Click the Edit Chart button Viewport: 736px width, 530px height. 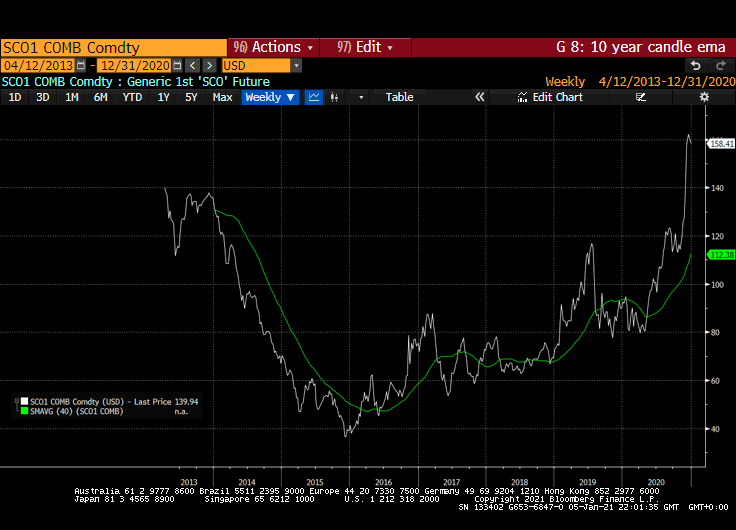(x=550, y=97)
